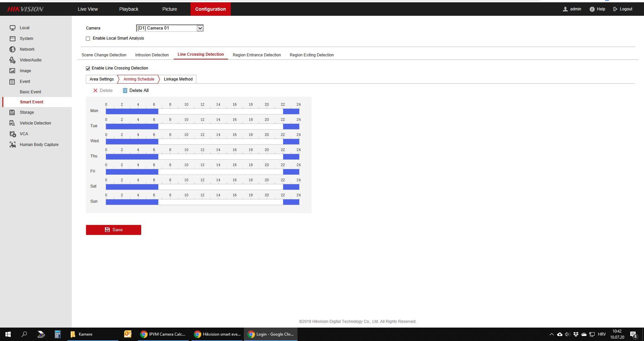
Task: Click the Delete All trash icon
Action: (125, 91)
